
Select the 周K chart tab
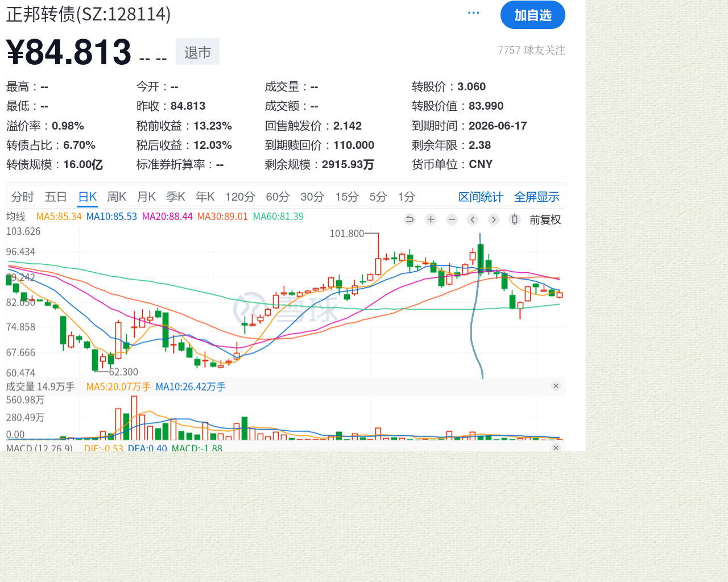tap(117, 197)
